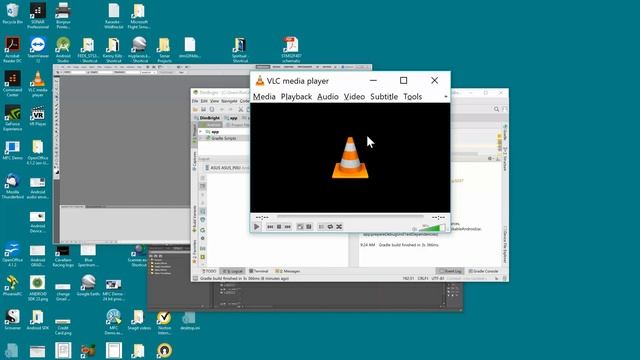Open the Gradle Console tab in Android Studio
The width and height of the screenshot is (640, 360).
483,271
